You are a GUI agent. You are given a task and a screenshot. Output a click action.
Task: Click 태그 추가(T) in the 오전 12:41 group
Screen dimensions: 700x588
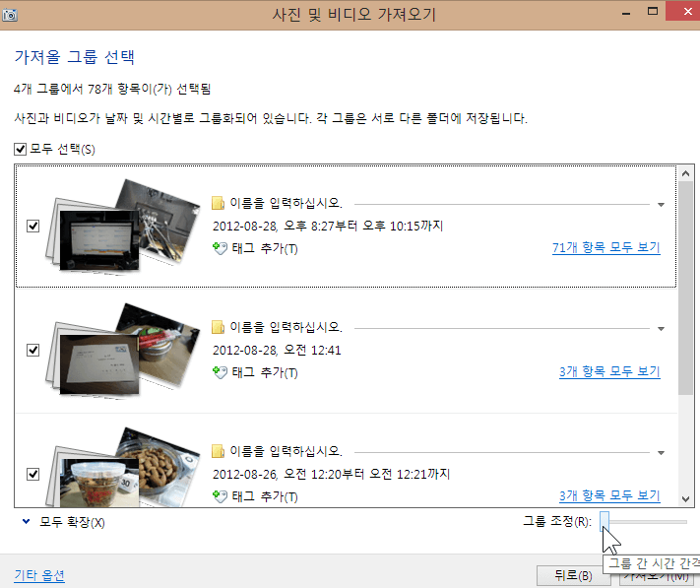[265, 372]
